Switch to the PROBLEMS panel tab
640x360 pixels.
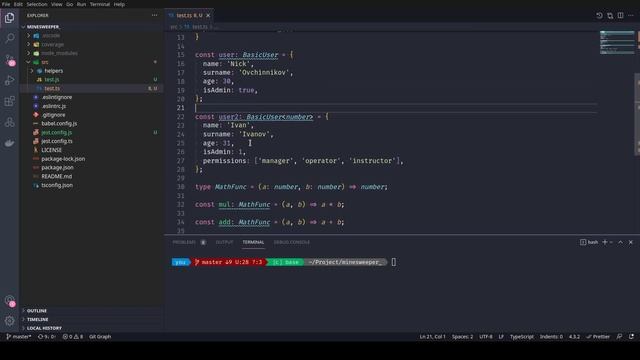pos(184,242)
